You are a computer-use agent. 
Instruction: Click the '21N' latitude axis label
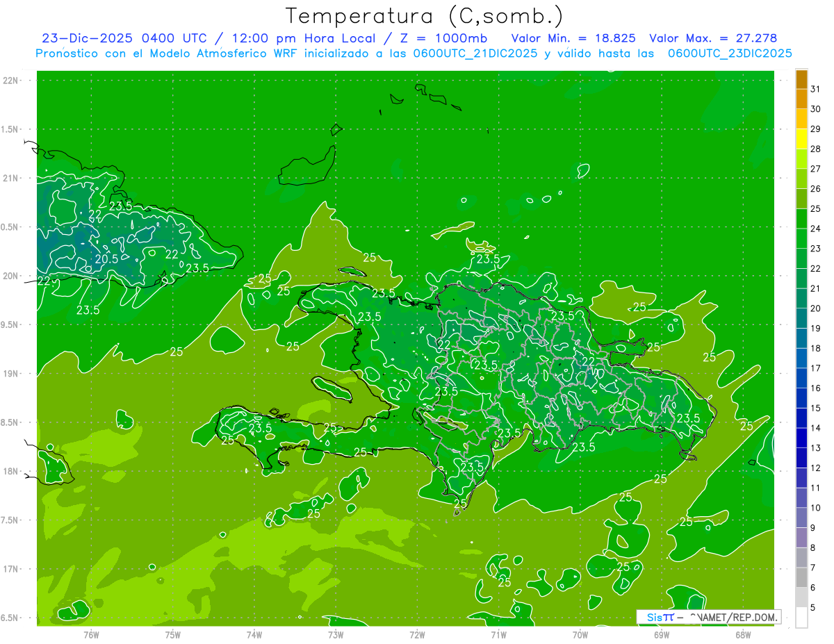point(10,178)
